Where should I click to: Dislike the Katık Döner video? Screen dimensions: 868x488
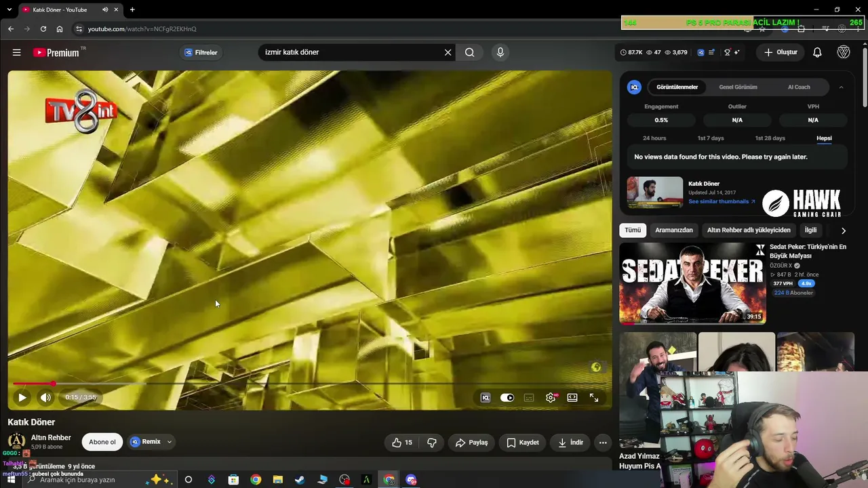[432, 443]
